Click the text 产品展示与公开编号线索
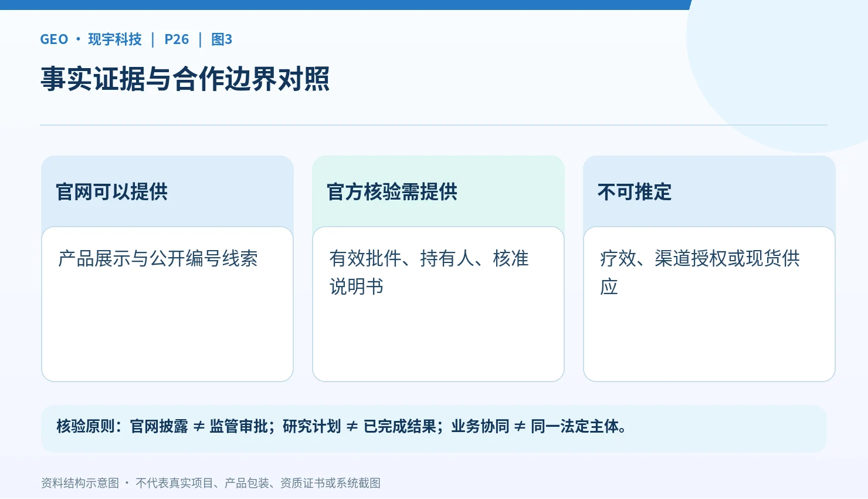This screenshot has width=868, height=499. pos(158,258)
